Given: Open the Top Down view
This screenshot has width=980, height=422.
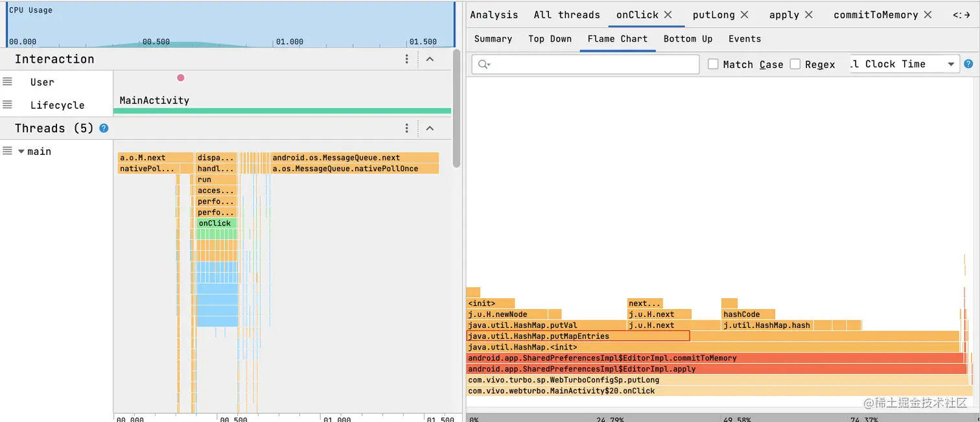Looking at the screenshot, I should (550, 39).
